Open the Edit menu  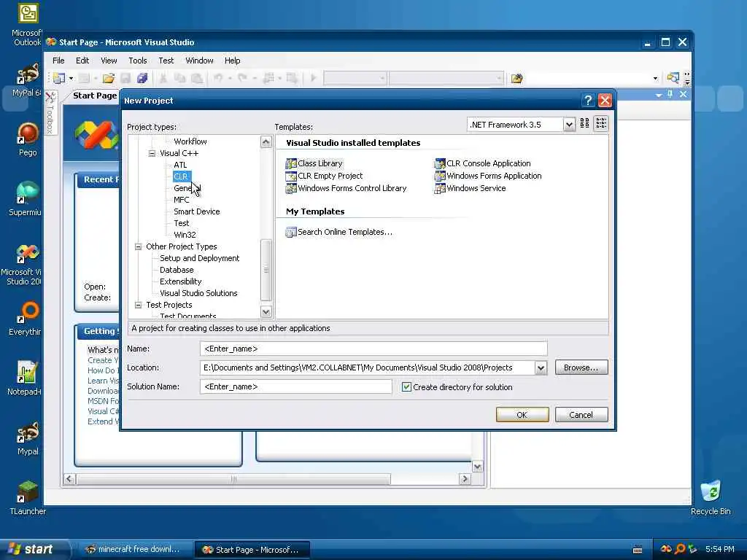tap(82, 61)
